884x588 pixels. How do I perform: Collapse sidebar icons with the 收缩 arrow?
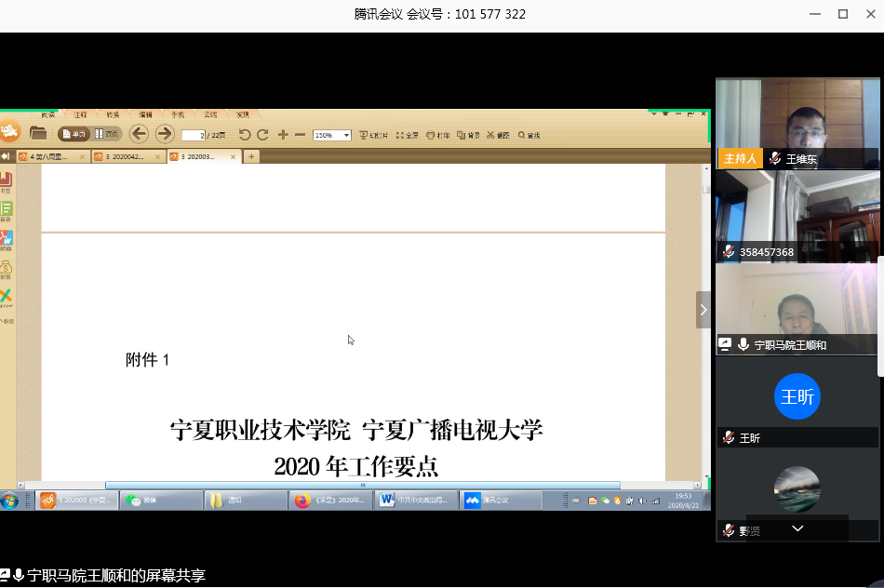coord(7,321)
